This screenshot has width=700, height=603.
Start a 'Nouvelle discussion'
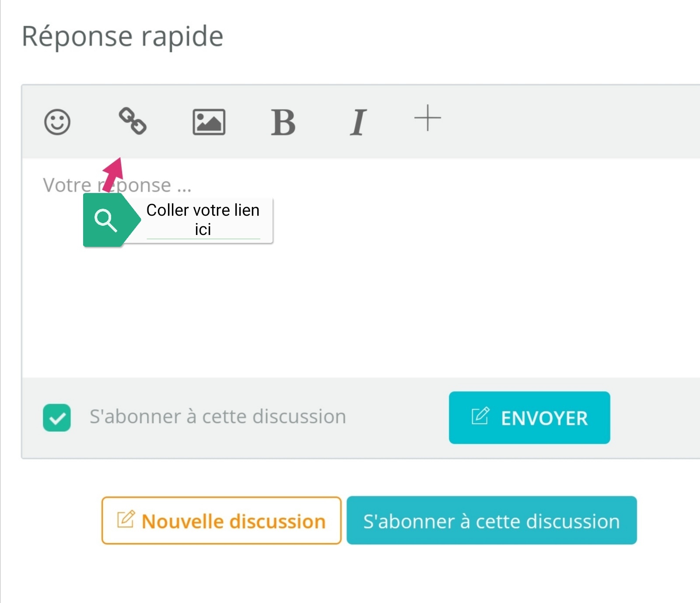[x=221, y=521]
